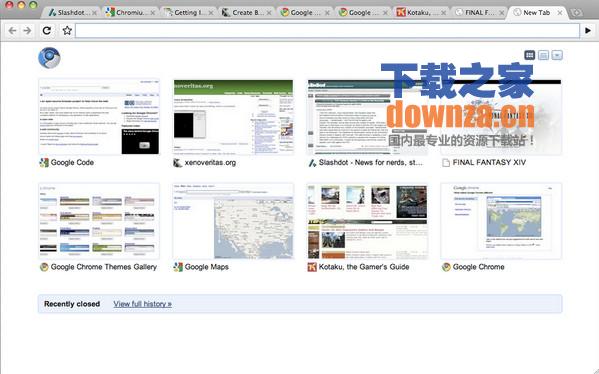
Task: Focus the empty address bar
Action: click(327, 31)
